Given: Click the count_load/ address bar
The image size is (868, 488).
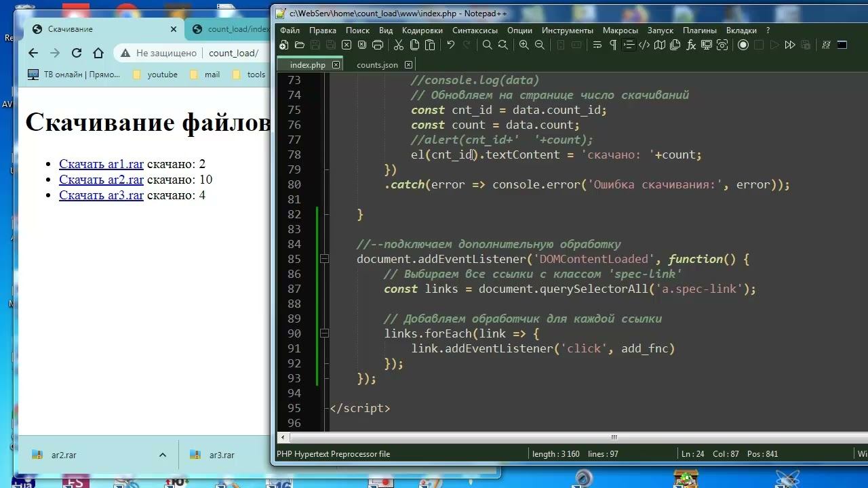Looking at the screenshot, I should [233, 53].
